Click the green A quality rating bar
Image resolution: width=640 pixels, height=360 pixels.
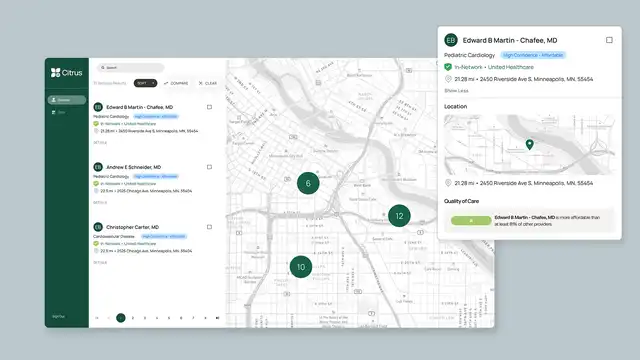pyautogui.click(x=471, y=221)
